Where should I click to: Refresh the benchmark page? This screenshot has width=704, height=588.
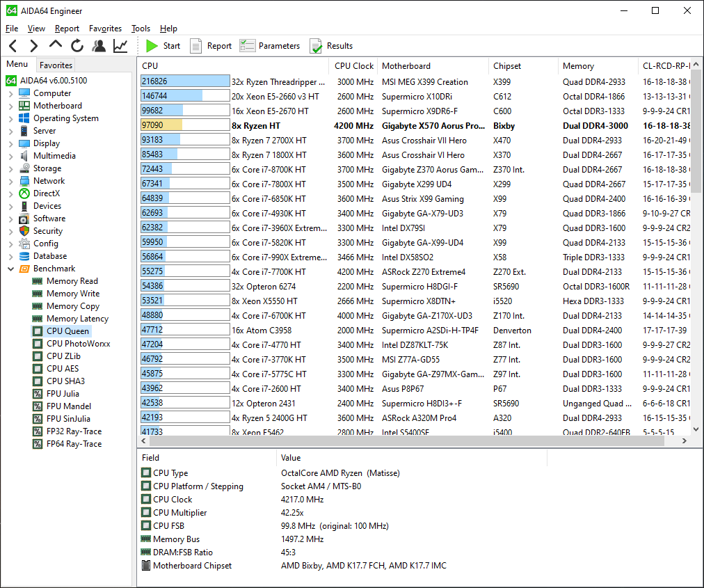pos(77,46)
